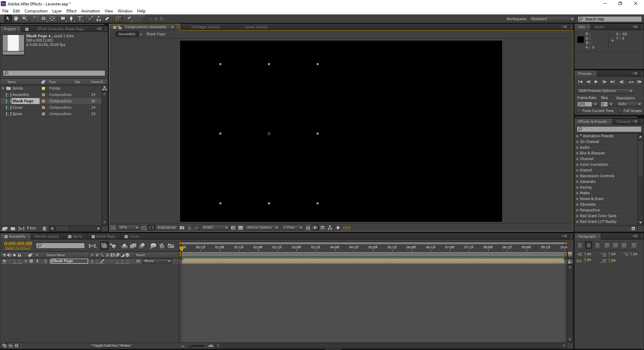Image resolution: width=644 pixels, height=350 pixels.
Task: Click the Toggle Switches / Modes button
Action: 111,345
